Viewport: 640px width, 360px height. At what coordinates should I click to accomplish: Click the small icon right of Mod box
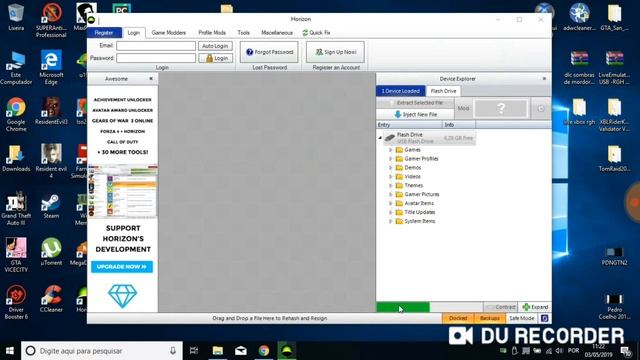click(x=541, y=109)
